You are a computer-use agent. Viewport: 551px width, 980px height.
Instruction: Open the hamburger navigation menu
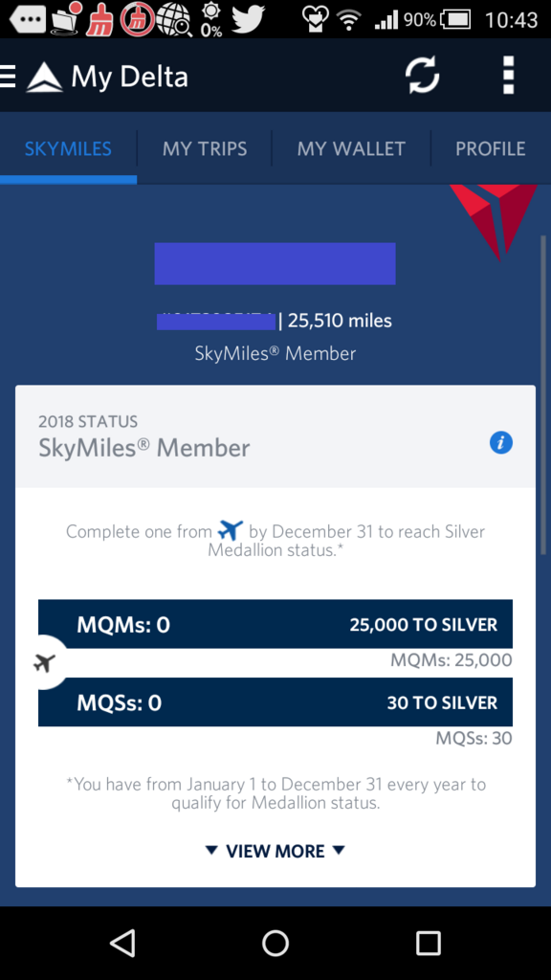coord(8,77)
